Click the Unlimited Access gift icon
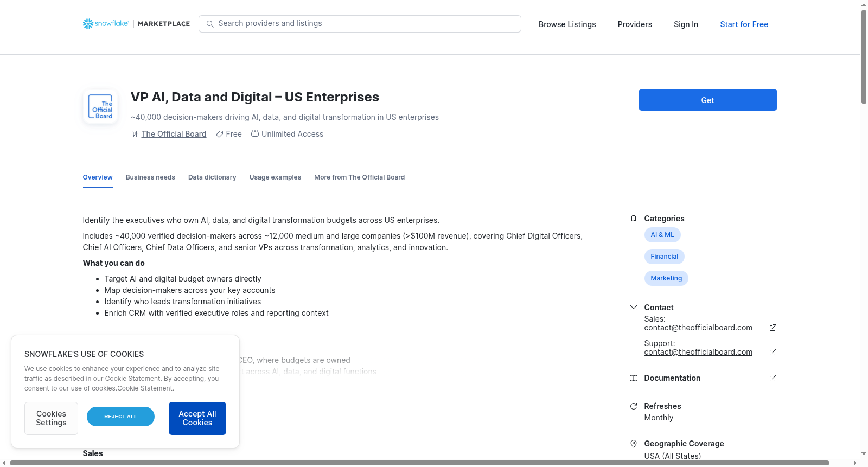Image resolution: width=868 pixels, height=467 pixels. (255, 133)
